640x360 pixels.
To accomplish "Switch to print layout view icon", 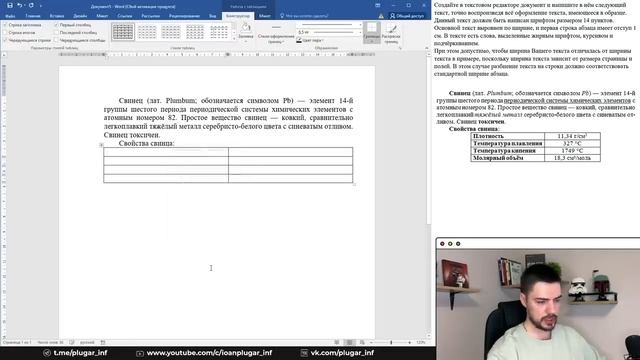I will [349, 342].
